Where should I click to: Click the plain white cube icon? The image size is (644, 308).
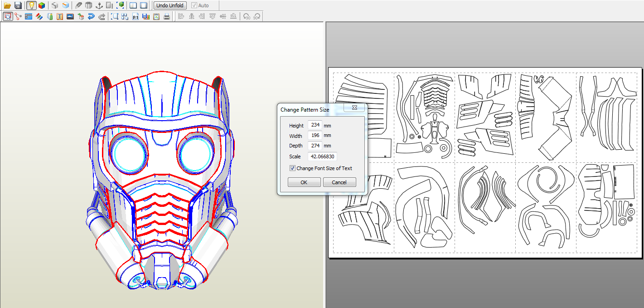click(x=54, y=5)
